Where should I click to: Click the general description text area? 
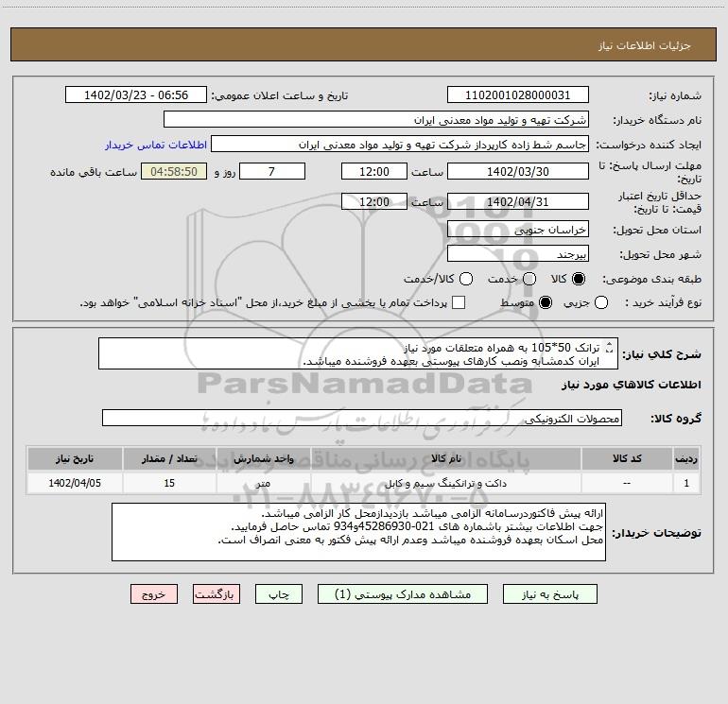pos(358,353)
